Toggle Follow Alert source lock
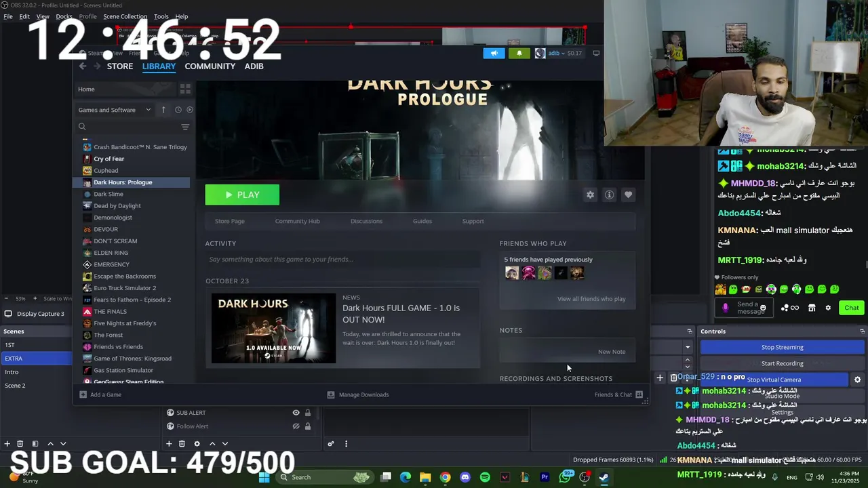This screenshot has width=868, height=488. tap(308, 426)
